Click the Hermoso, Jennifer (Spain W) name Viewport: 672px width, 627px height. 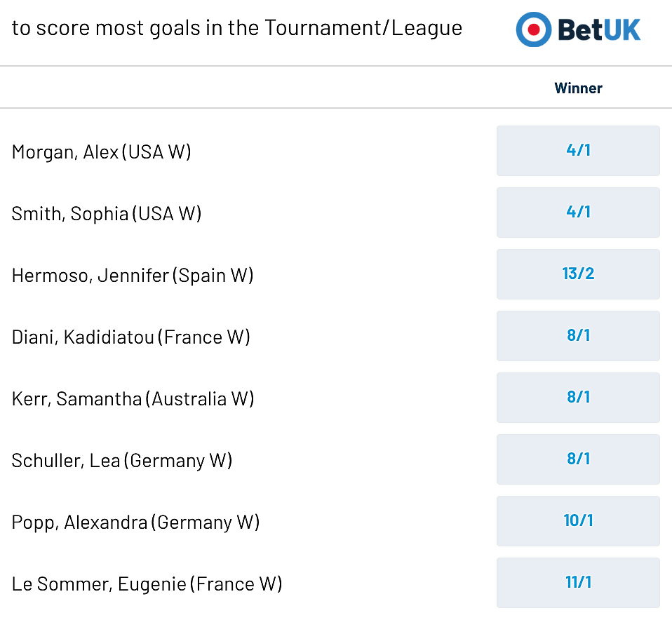point(133,276)
